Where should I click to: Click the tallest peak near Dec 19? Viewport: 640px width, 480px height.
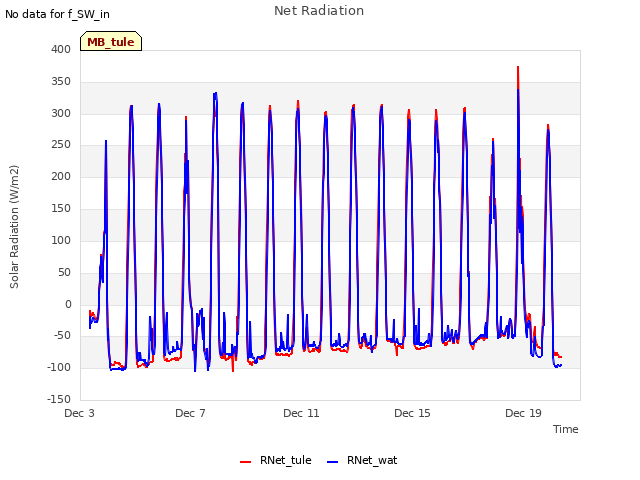[x=518, y=67]
